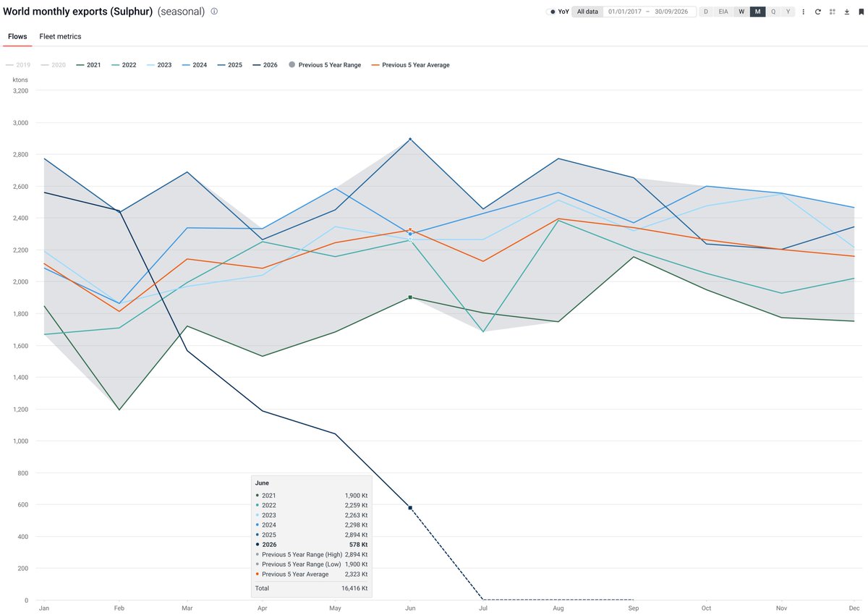
Task: Click the Total 16,416 Kt tooltip value
Action: [x=354, y=588]
